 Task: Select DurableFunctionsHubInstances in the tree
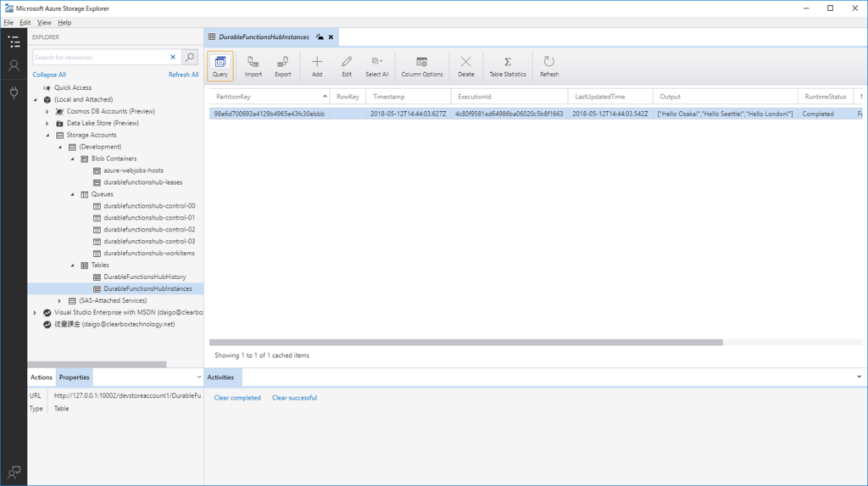click(x=147, y=288)
